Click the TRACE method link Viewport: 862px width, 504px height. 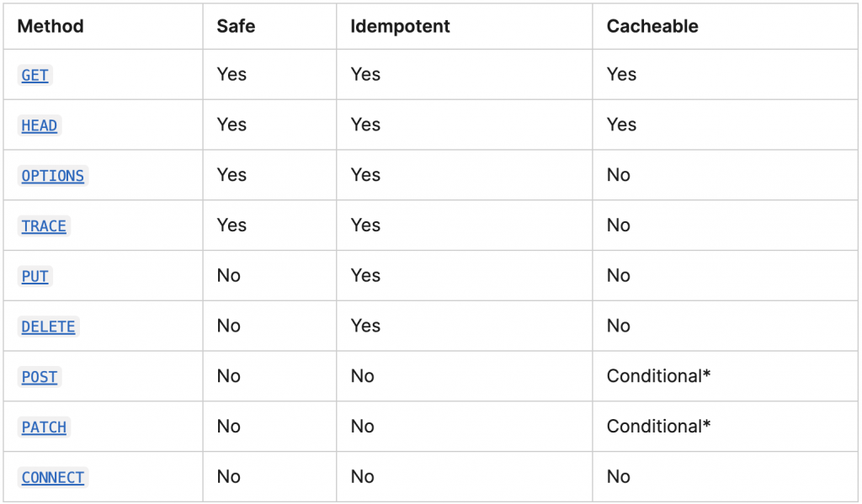[x=44, y=226]
